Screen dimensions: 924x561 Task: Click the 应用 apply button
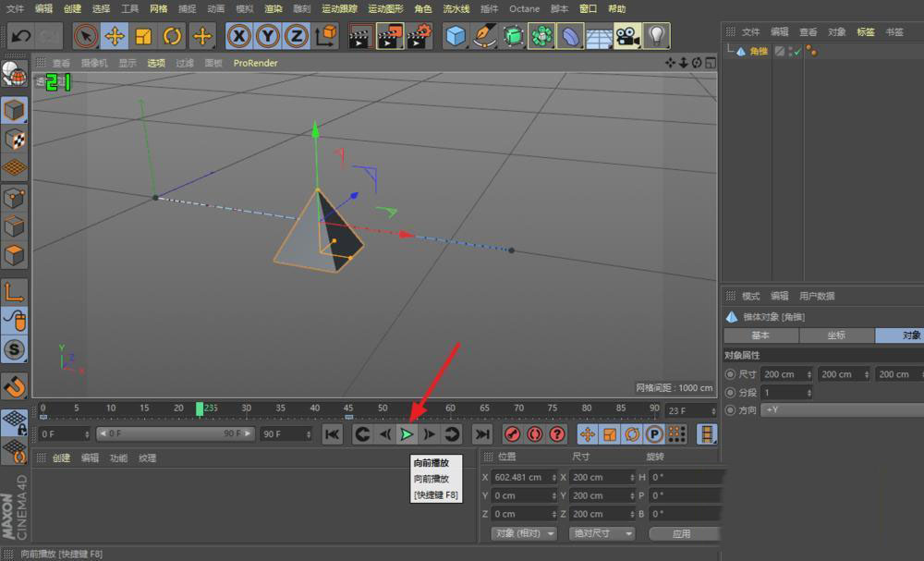[x=684, y=533]
